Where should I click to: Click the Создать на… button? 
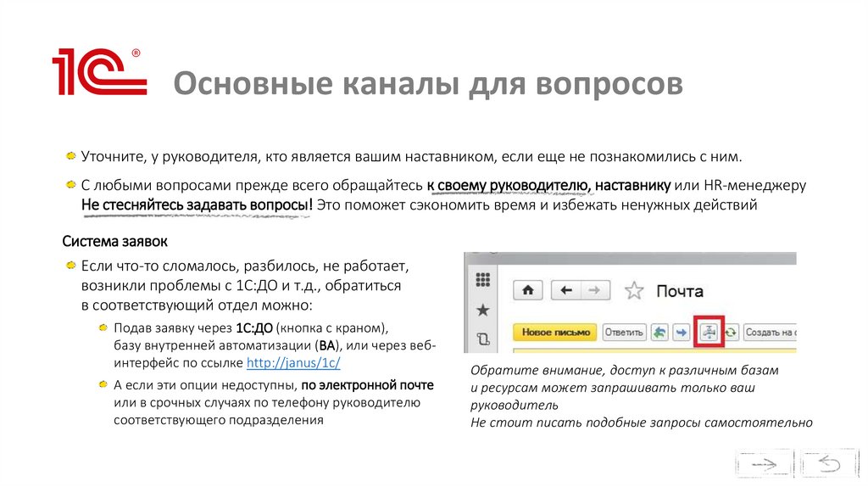770,333
